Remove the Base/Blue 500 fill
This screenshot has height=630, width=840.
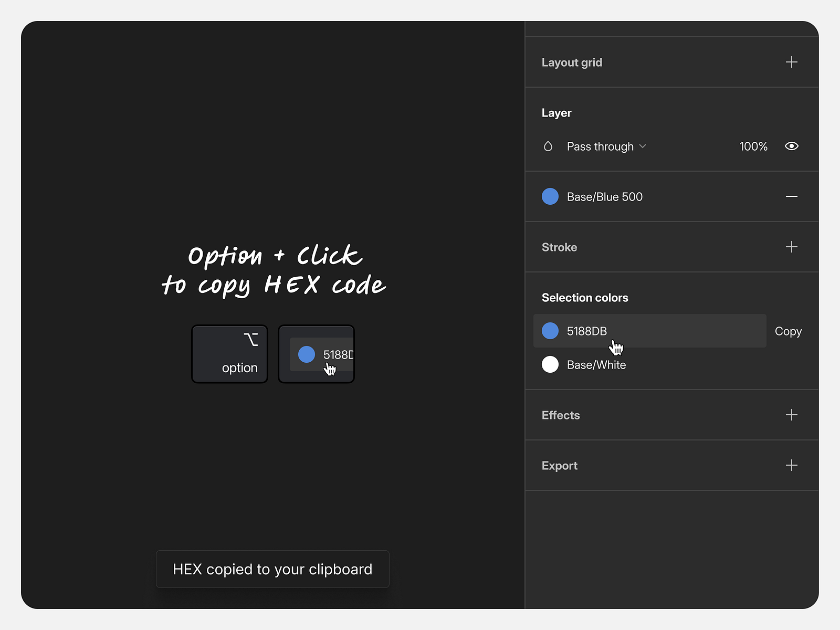792,196
